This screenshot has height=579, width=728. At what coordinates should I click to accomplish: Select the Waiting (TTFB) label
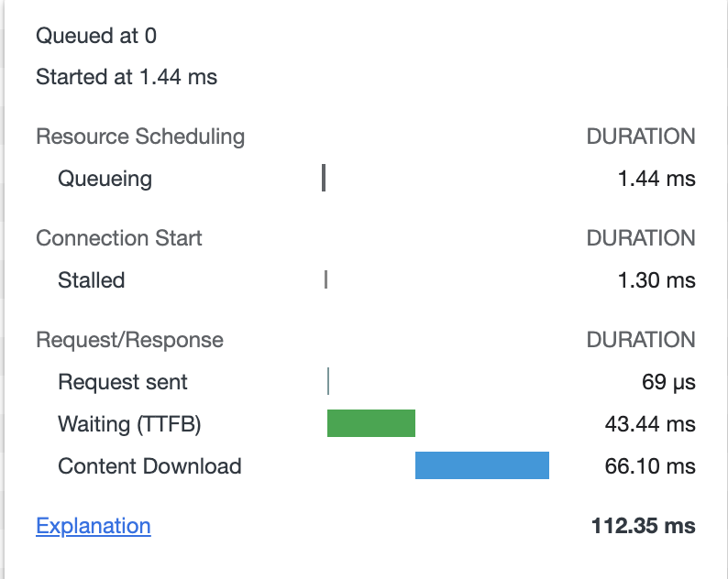click(129, 424)
